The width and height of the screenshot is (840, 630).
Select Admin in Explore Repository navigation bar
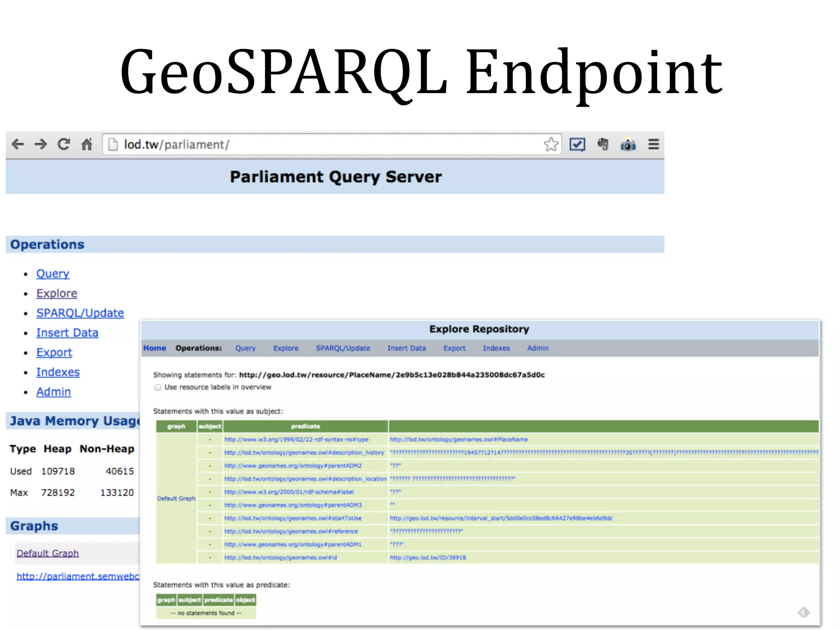point(538,348)
